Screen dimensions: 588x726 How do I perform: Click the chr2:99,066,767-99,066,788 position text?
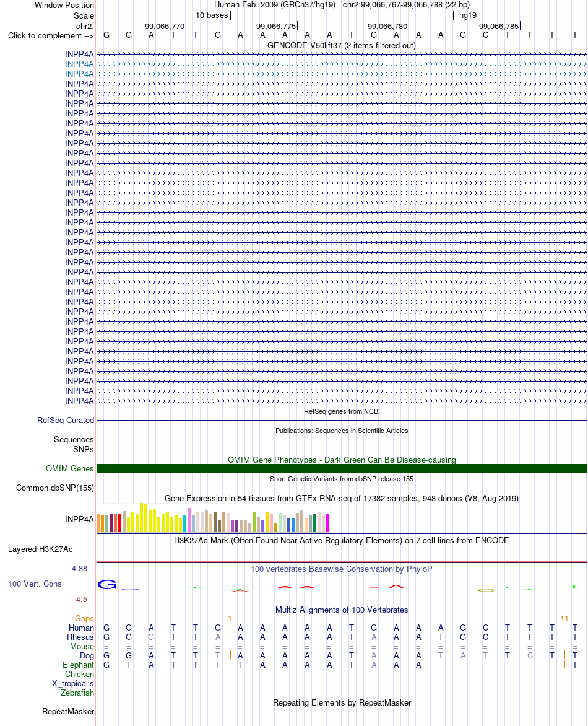406,4
